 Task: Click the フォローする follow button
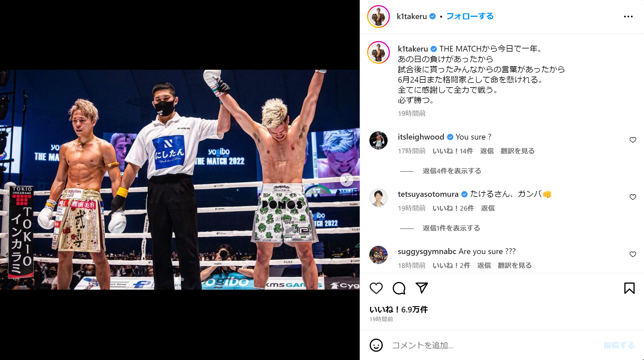coord(470,16)
